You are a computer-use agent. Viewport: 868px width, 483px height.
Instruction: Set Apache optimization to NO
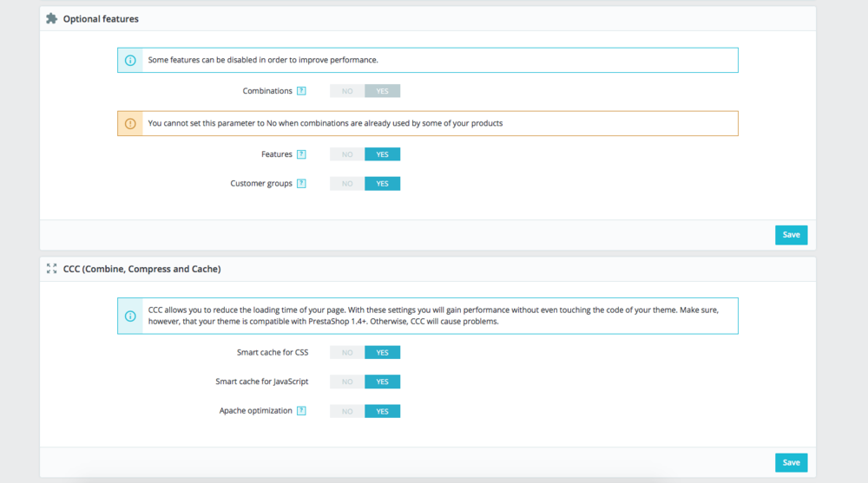click(x=347, y=411)
